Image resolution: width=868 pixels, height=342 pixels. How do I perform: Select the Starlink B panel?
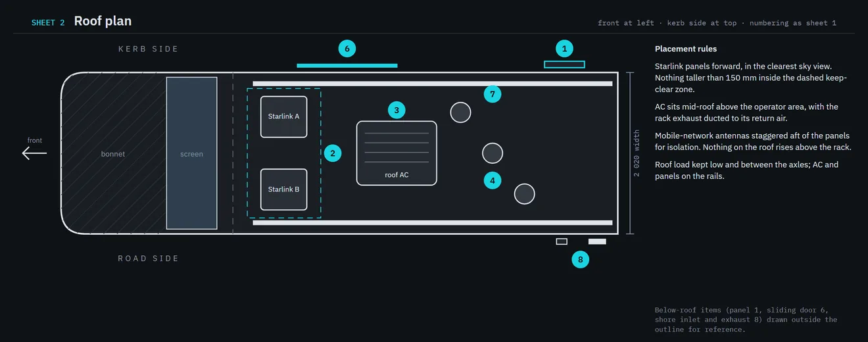[x=284, y=189]
